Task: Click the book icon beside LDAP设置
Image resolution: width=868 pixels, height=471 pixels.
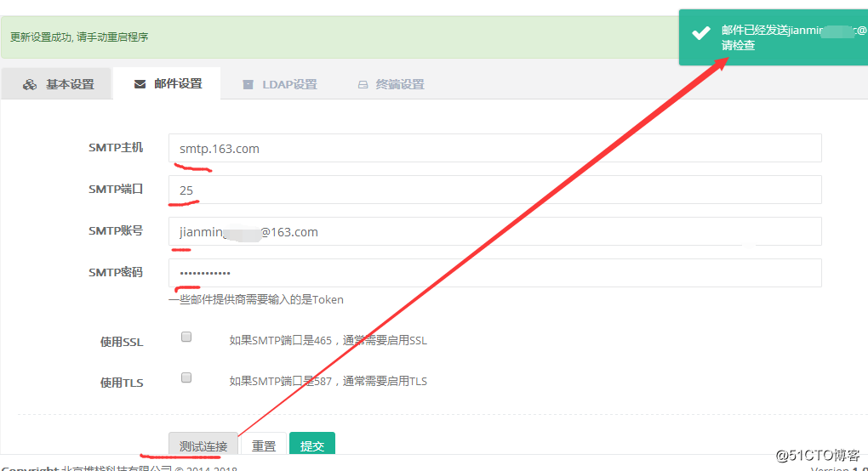Action: pos(248,84)
